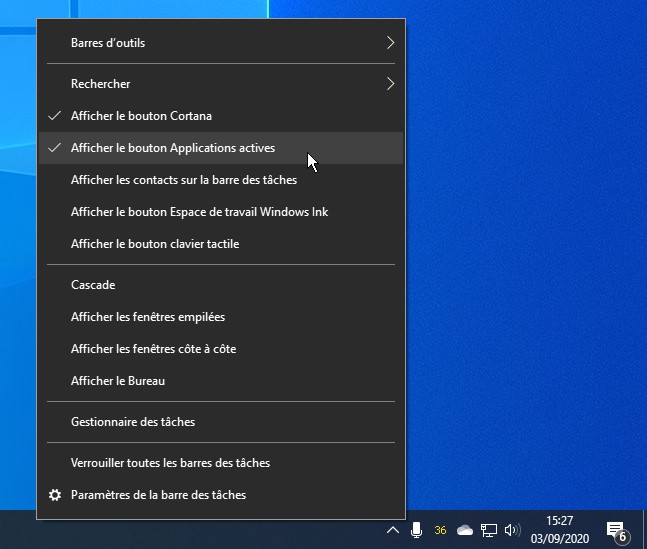Click the yellow 36 temperature tray icon
Viewport: 647px width, 549px height.
pyautogui.click(x=440, y=530)
